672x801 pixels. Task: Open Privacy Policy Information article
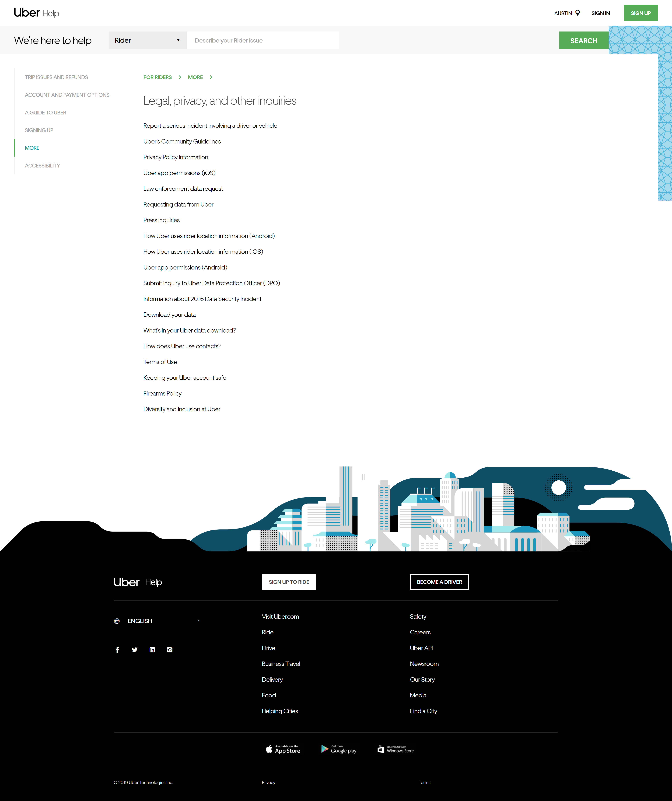tap(176, 157)
